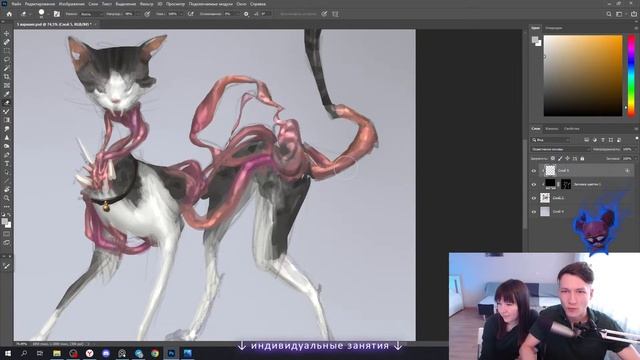The height and width of the screenshot is (360, 640).
Task: Select the Zoom tool
Action: coord(7,198)
